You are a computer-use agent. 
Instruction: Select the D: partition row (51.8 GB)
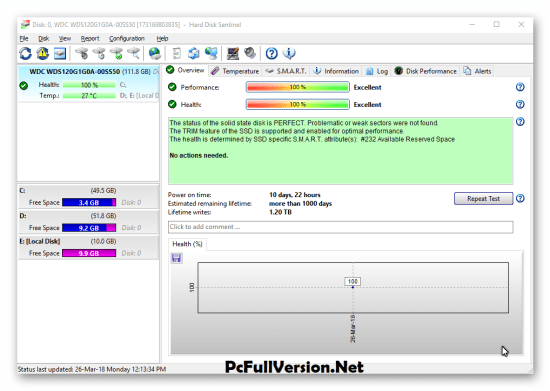pyautogui.click(x=88, y=222)
